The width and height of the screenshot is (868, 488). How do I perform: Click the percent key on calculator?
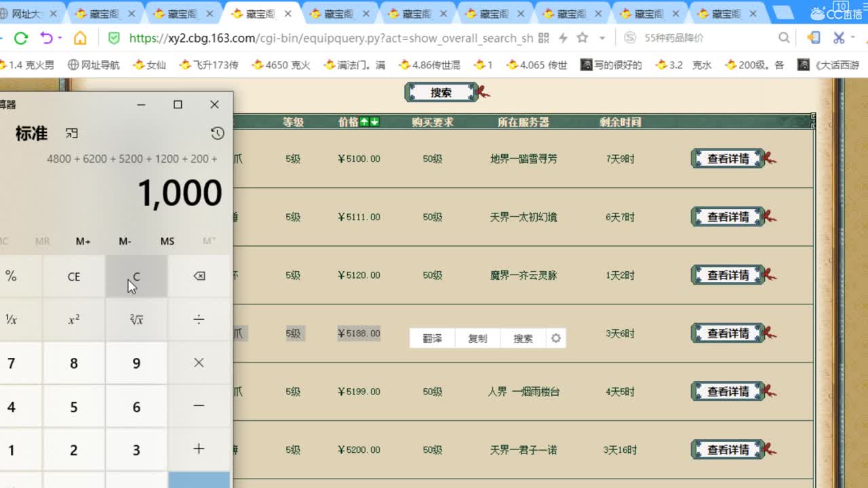tap(11, 277)
